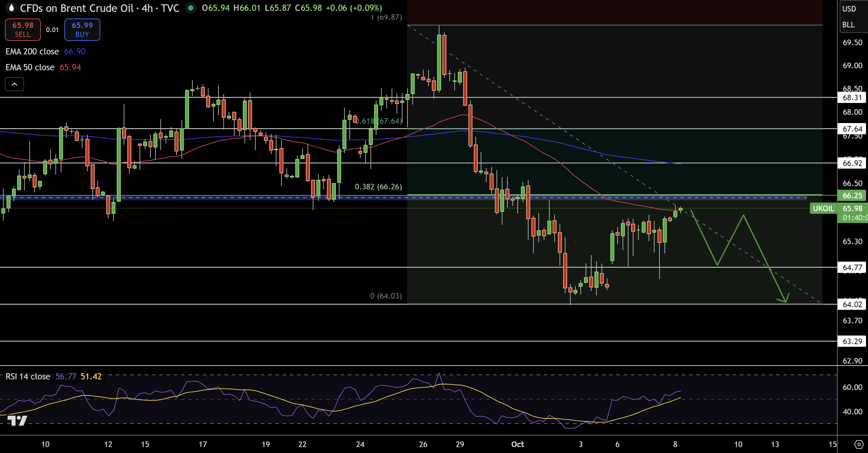Open the BLL unit selector
The height and width of the screenshot is (453, 868).
pos(848,25)
